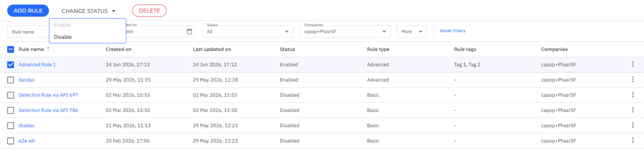644x149 pixels.
Task: Check the dsadas row checkbox
Action: (x=11, y=126)
